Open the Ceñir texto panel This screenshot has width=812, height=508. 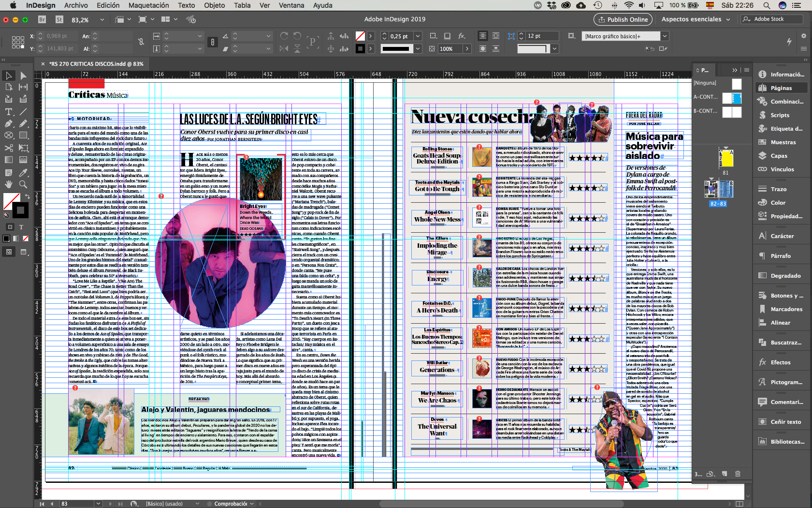click(785, 422)
